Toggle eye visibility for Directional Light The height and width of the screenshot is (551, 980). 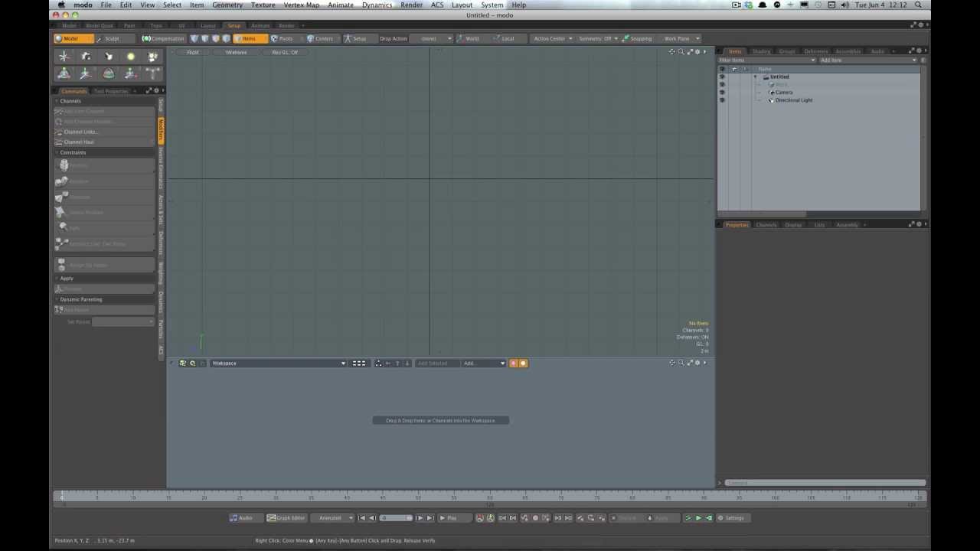[722, 99]
